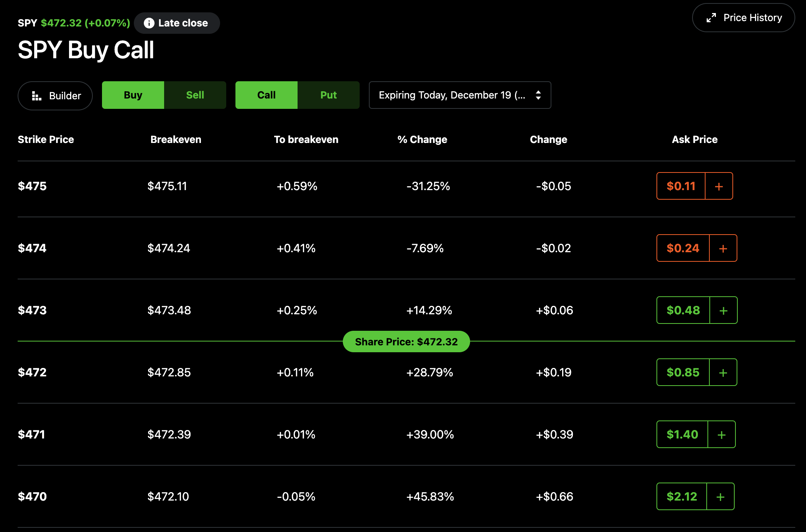This screenshot has width=806, height=532.
Task: Click the $0.11 ask price button
Action: click(681, 186)
